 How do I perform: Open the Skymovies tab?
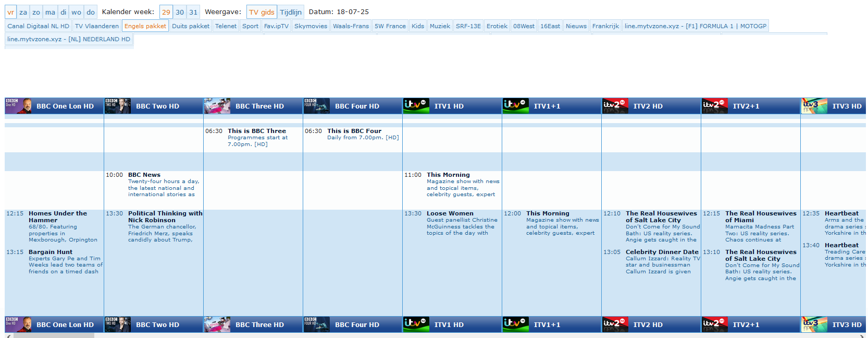311,26
